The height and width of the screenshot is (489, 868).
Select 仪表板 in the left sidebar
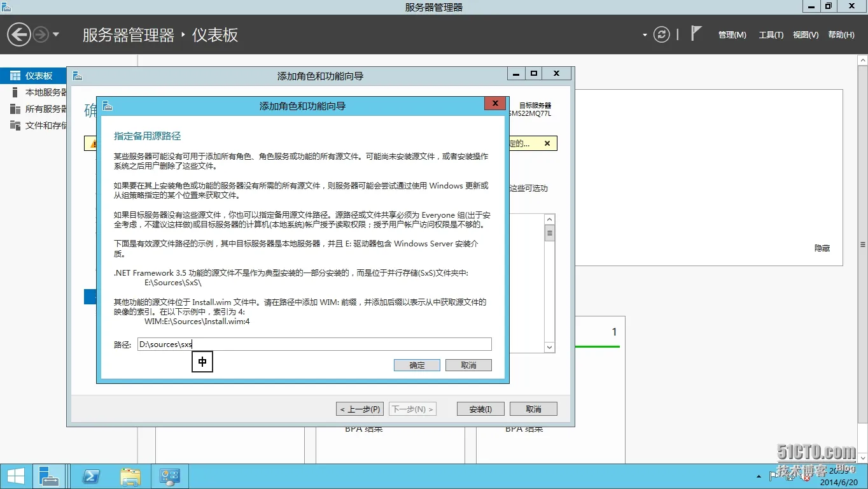[34, 76]
